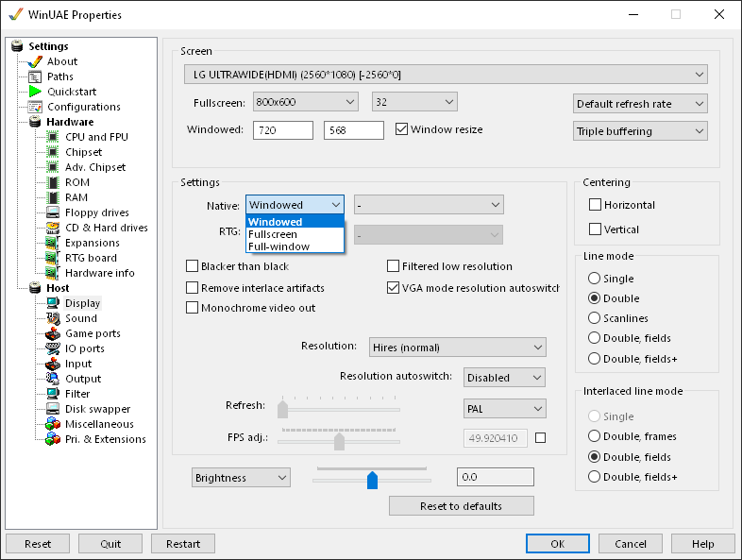Select the Hardware tree node
The height and width of the screenshot is (560, 742).
point(70,122)
